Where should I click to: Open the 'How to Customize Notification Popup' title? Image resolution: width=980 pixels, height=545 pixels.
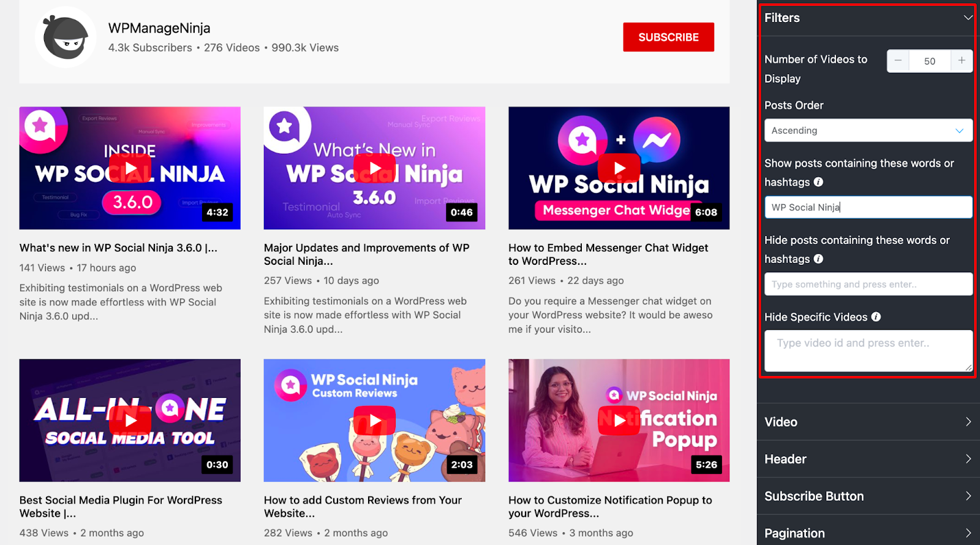tap(610, 507)
